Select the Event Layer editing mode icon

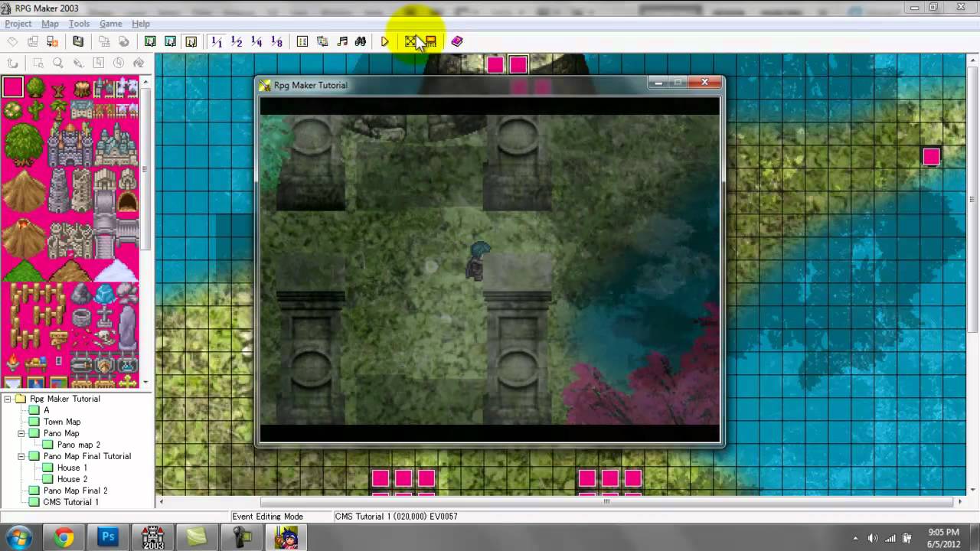pyautogui.click(x=191, y=41)
